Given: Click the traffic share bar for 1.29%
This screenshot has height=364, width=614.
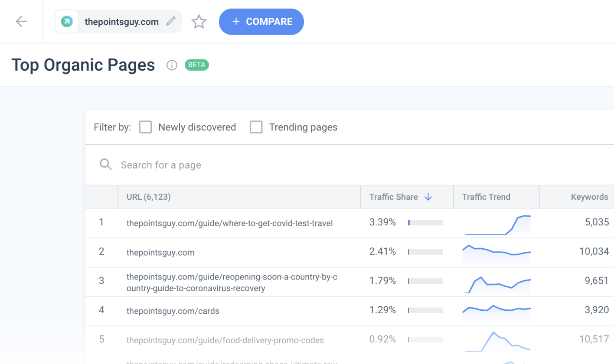Looking at the screenshot, I should pyautogui.click(x=425, y=310).
